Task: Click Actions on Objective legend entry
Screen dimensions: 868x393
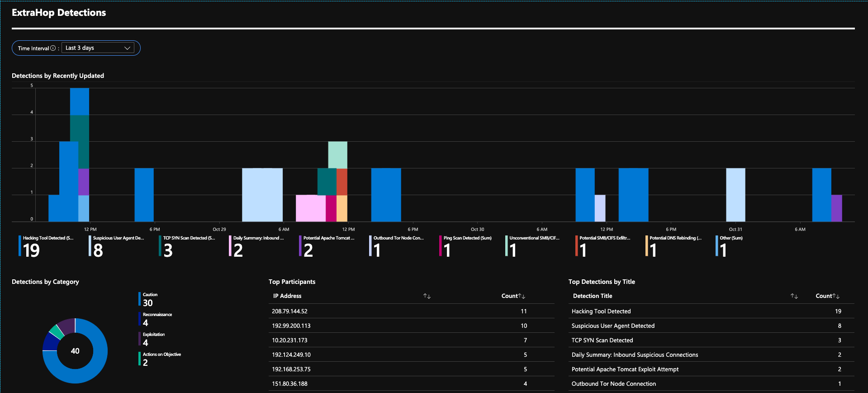Action: (160, 359)
